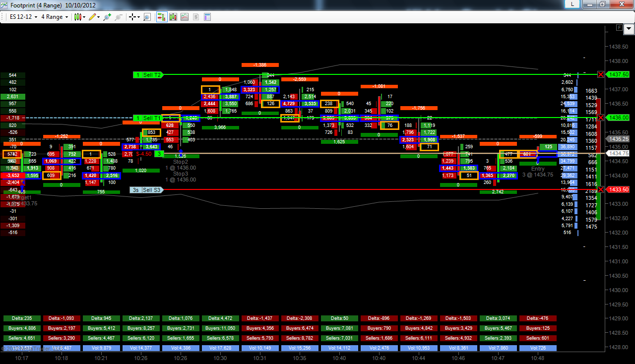Click the Entry 3 @ 1434.75 annotation

(x=538, y=172)
